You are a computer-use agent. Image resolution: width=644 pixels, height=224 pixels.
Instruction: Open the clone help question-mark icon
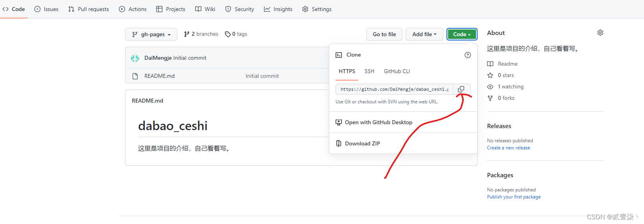[468, 55]
